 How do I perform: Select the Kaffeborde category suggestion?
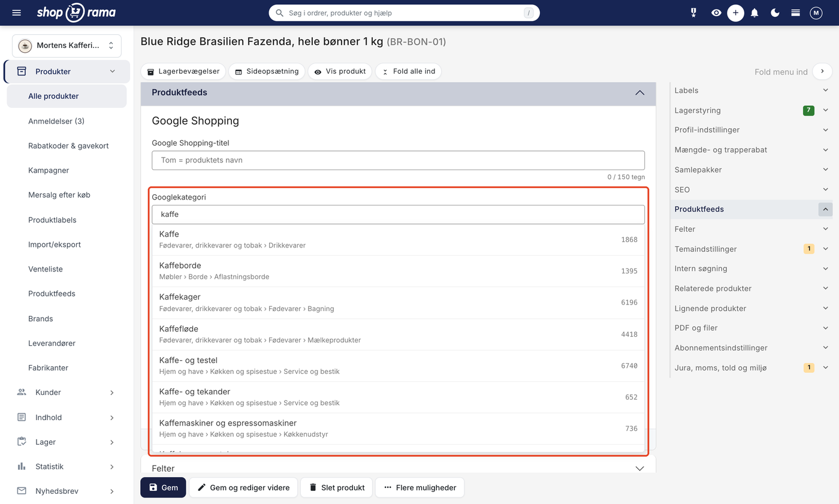pyautogui.click(x=398, y=271)
